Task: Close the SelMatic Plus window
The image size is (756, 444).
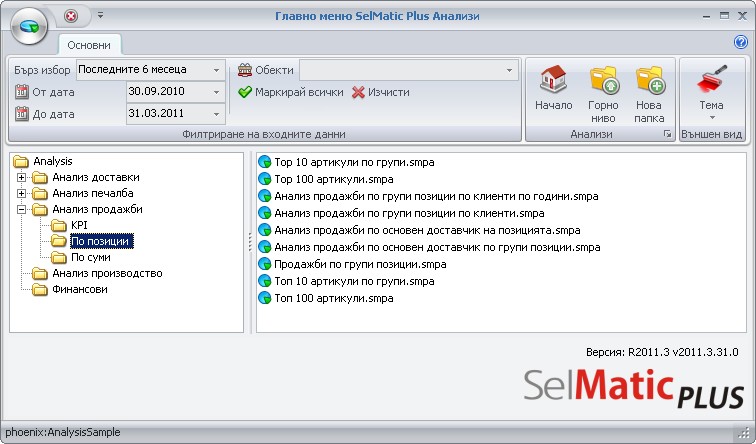Action: (742, 16)
